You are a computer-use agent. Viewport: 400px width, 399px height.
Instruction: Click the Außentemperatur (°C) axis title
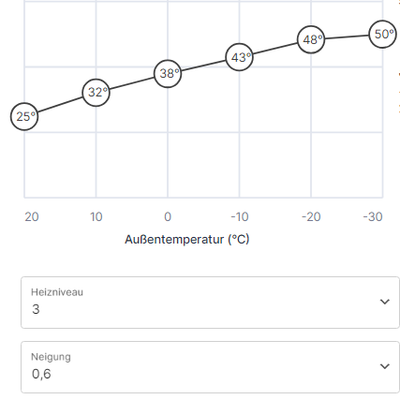(x=187, y=239)
